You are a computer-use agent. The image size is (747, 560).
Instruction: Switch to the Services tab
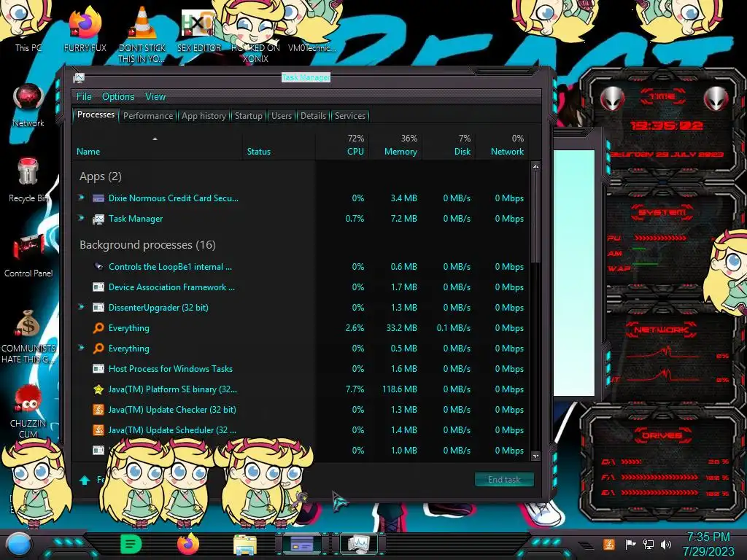click(x=350, y=116)
